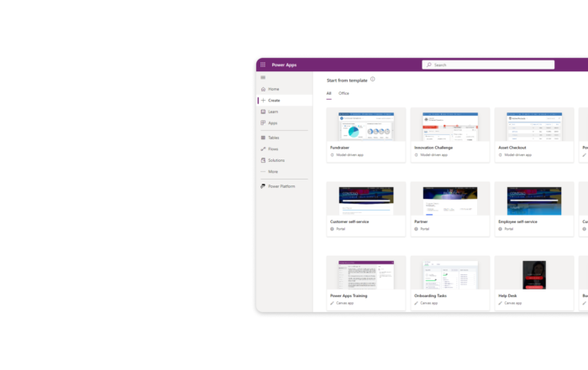
Task: Select the All templates tab
Action: 329,94
